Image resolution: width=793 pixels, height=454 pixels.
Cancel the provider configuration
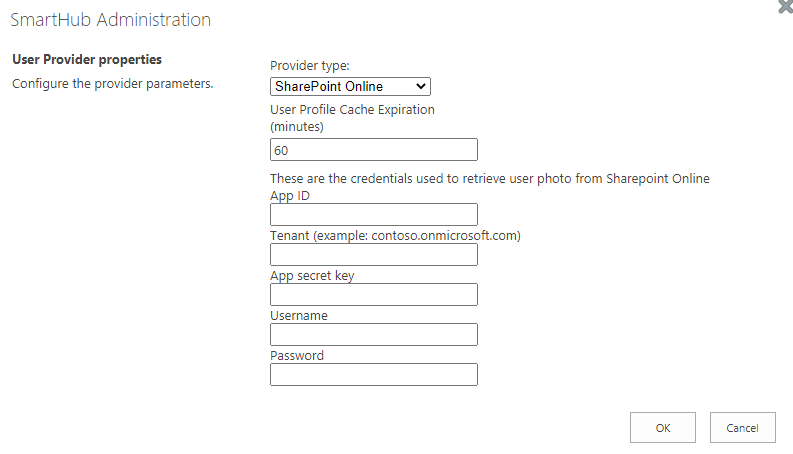click(742, 428)
